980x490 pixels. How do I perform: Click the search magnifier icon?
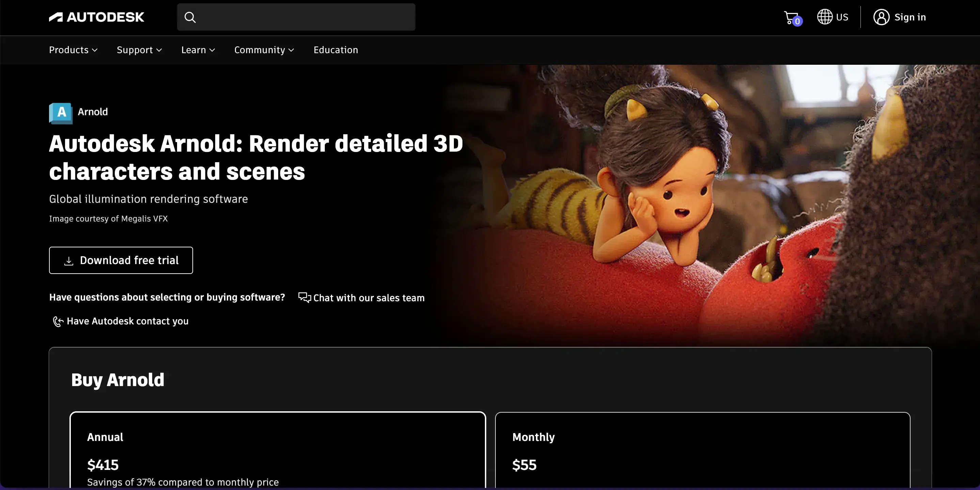tap(190, 17)
